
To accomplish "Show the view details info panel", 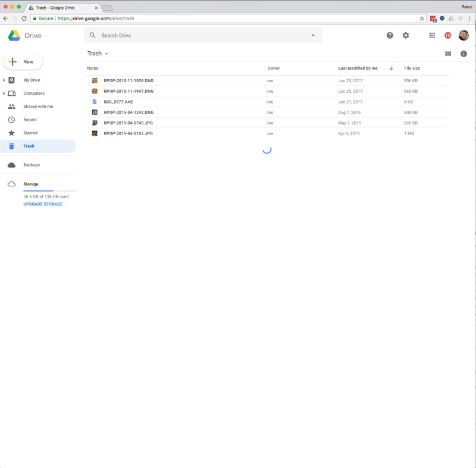I will 464,54.
